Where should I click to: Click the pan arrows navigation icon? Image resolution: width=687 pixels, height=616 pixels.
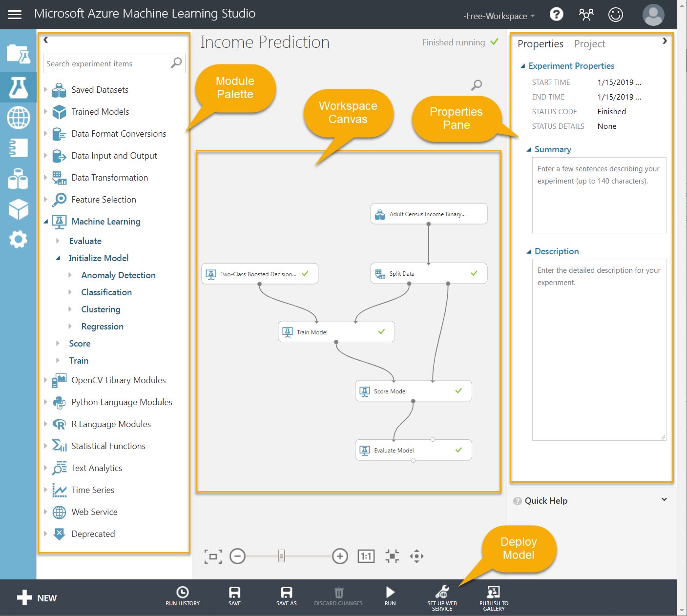[x=416, y=556]
